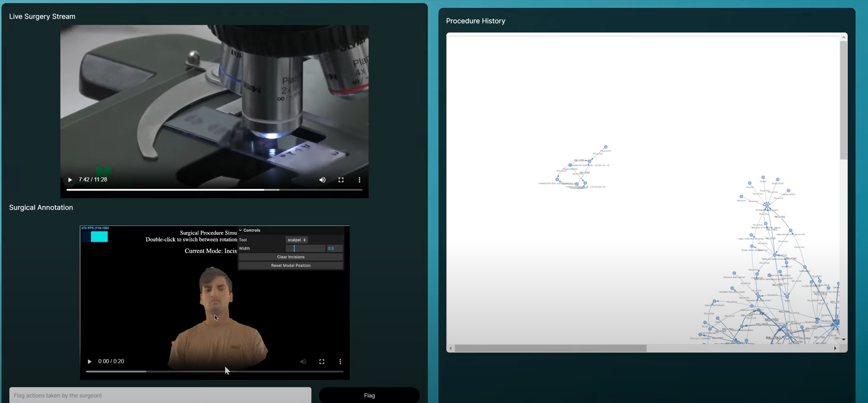Make the annotation video fullscreen

point(322,361)
